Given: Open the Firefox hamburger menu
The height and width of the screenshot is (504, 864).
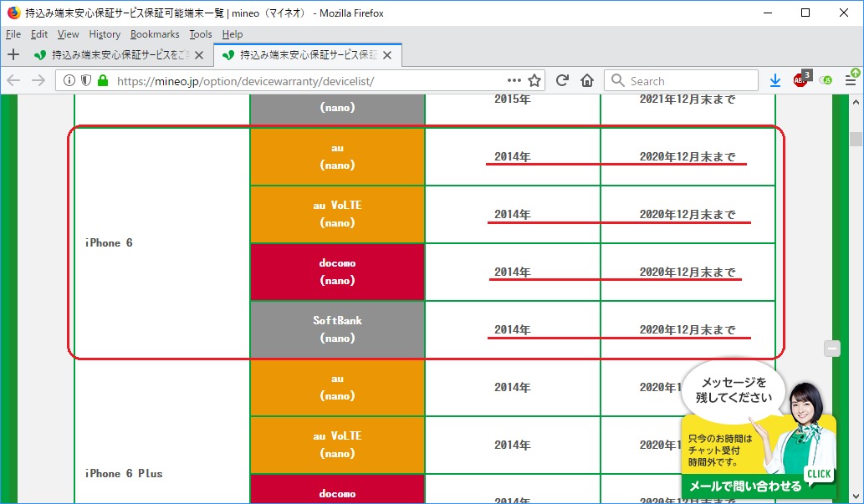Looking at the screenshot, I should click(851, 80).
